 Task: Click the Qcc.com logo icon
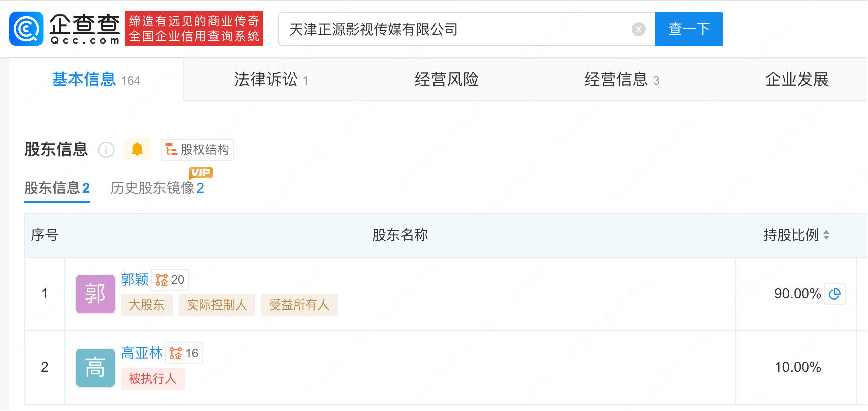coord(26,29)
